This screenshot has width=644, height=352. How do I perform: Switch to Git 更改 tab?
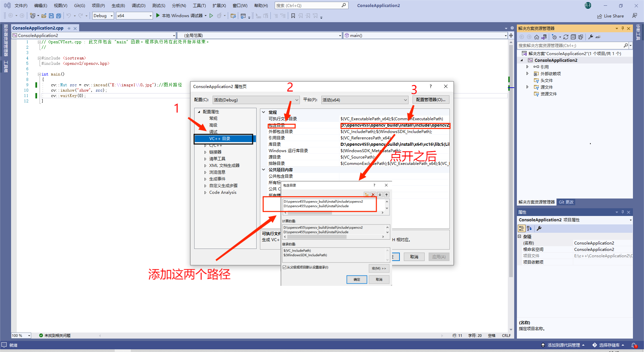566,202
